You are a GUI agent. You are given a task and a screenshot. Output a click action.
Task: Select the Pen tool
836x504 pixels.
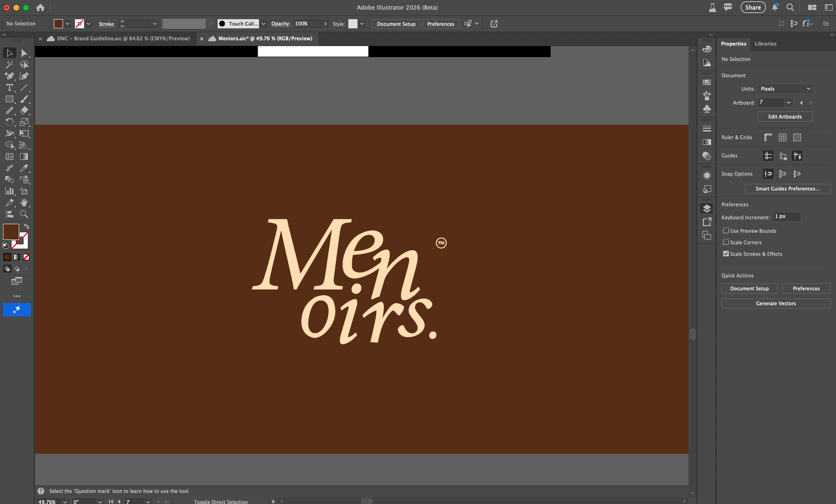[x=10, y=75]
